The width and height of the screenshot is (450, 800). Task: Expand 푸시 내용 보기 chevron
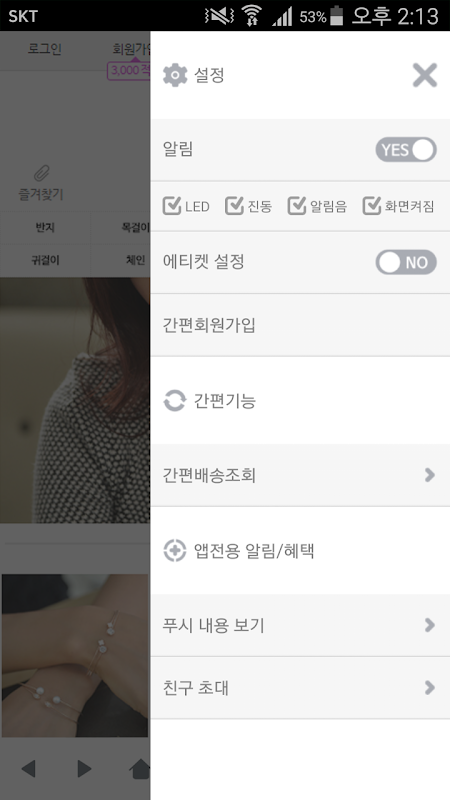300,625
